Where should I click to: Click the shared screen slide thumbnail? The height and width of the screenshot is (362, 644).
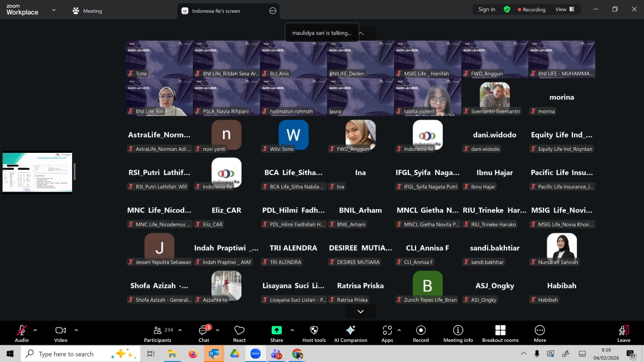click(37, 172)
